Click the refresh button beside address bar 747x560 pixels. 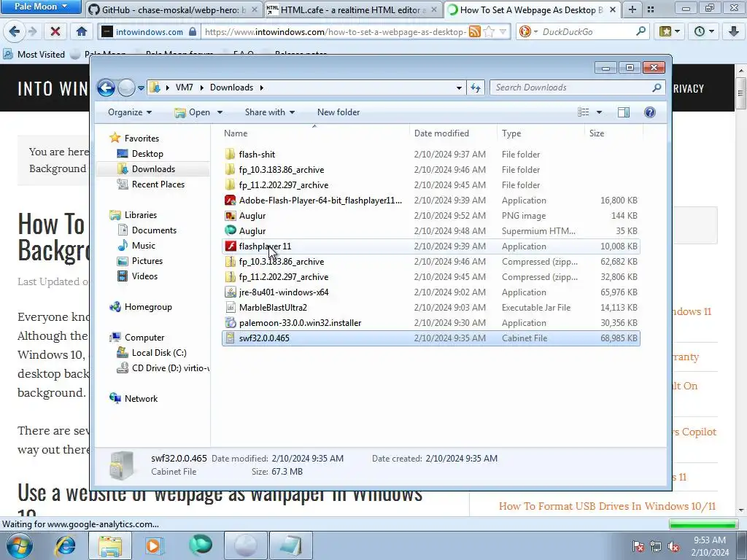[x=476, y=87]
